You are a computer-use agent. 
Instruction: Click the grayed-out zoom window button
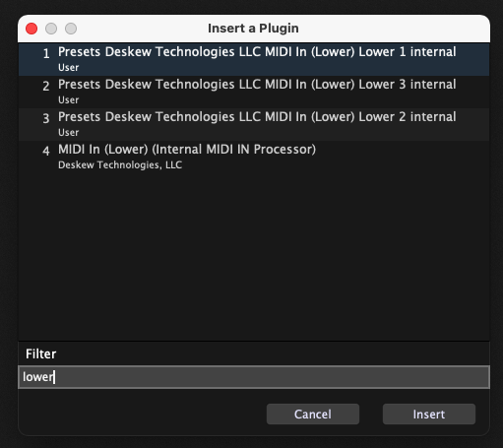click(71, 29)
